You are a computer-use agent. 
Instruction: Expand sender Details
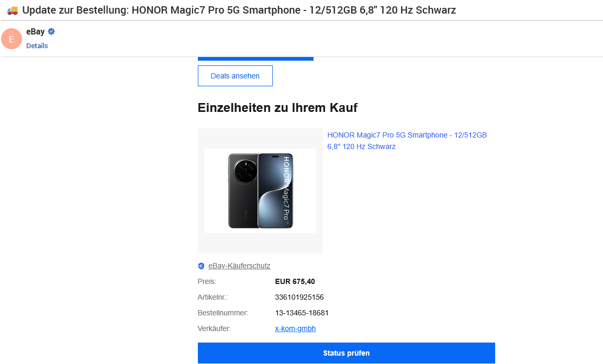37,46
